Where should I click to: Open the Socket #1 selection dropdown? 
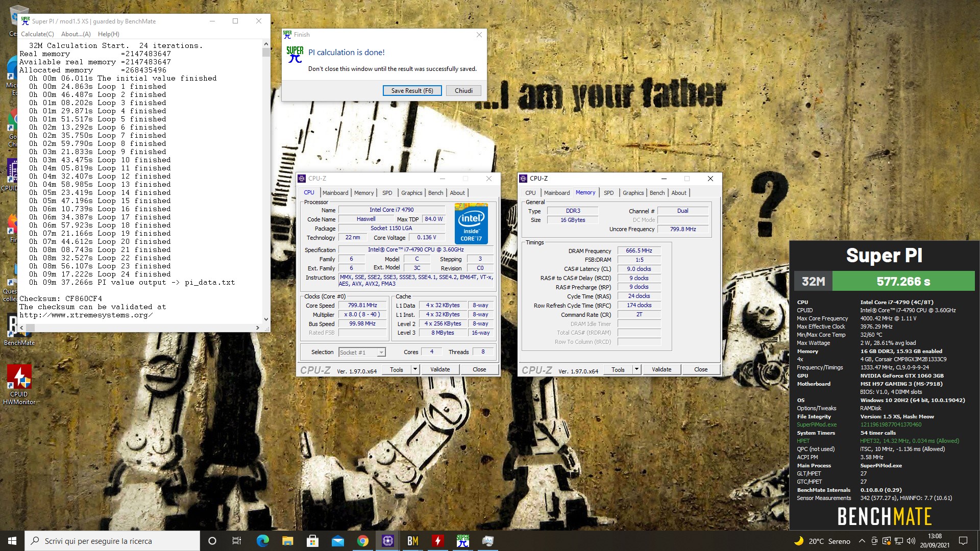362,353
